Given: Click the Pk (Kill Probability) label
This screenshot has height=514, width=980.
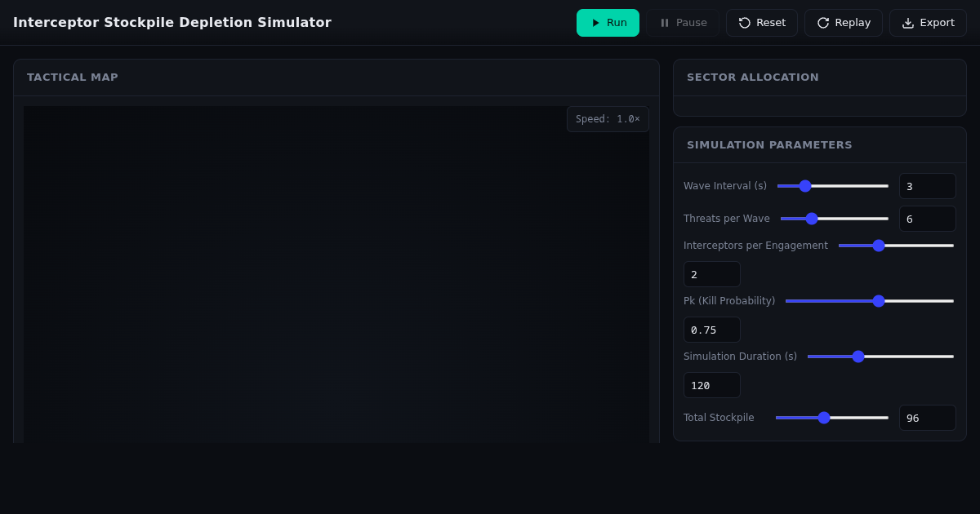Looking at the screenshot, I should [729, 301].
